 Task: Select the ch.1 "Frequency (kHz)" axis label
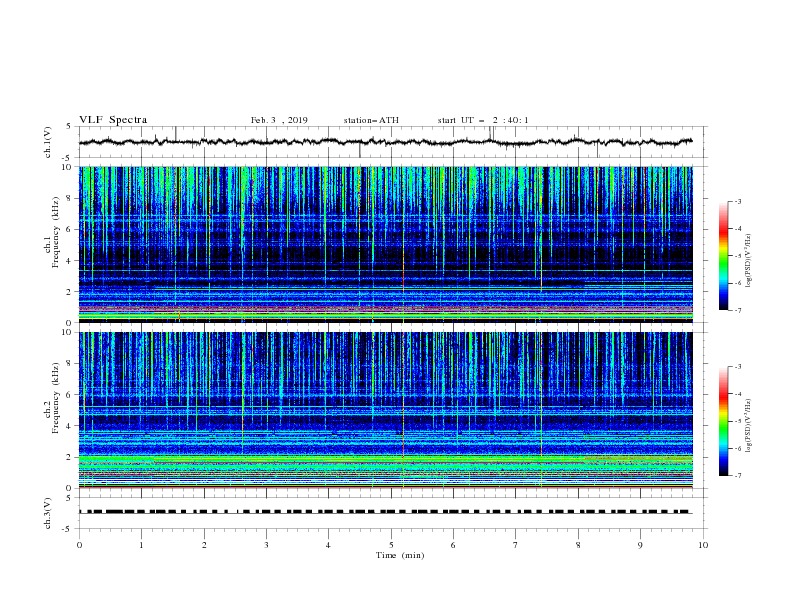56,233
